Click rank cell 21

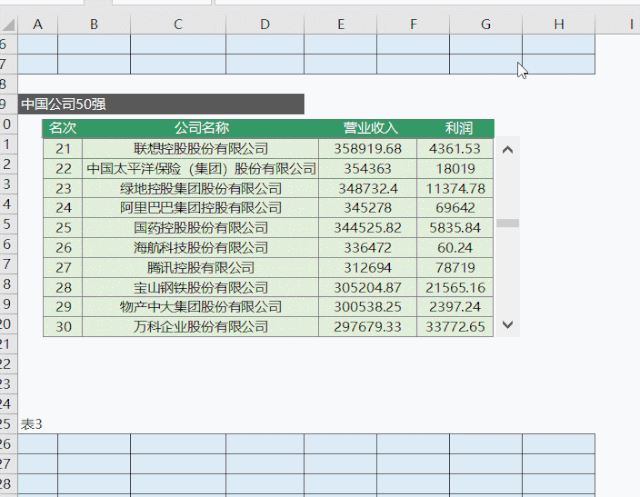(x=63, y=149)
